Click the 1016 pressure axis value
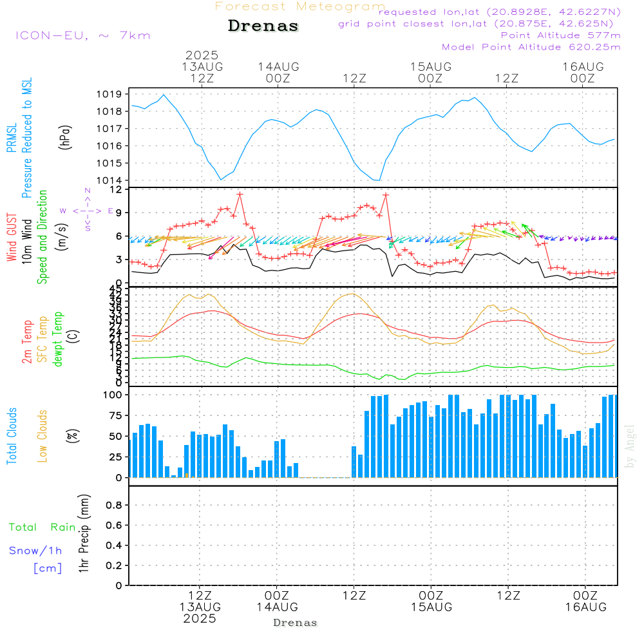This screenshot has width=644, height=644. click(109, 146)
